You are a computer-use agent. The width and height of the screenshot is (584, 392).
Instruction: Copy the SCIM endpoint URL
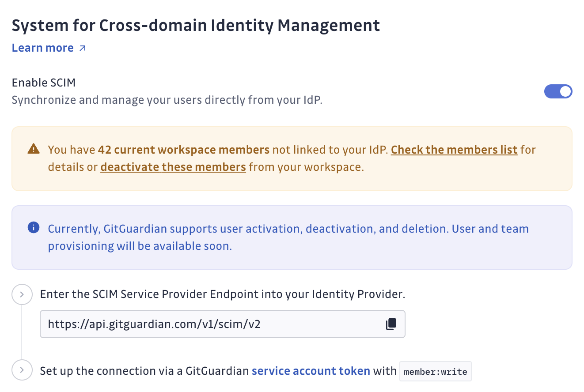391,324
